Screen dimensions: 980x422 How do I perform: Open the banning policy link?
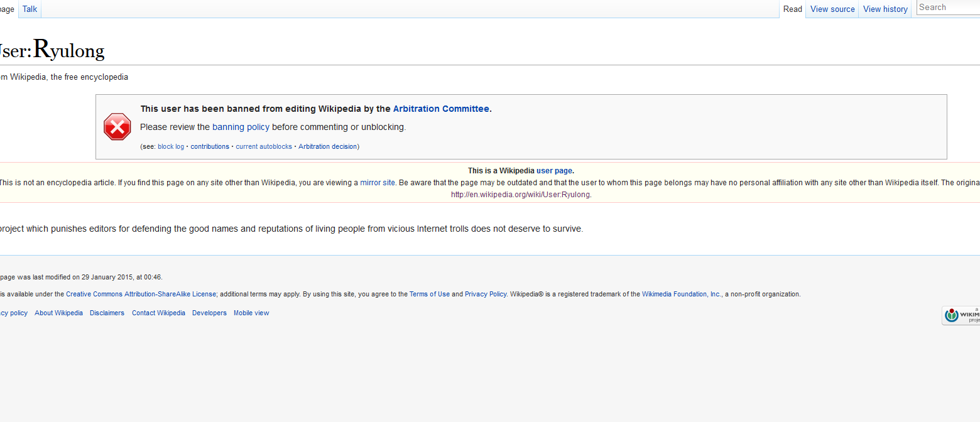click(241, 127)
